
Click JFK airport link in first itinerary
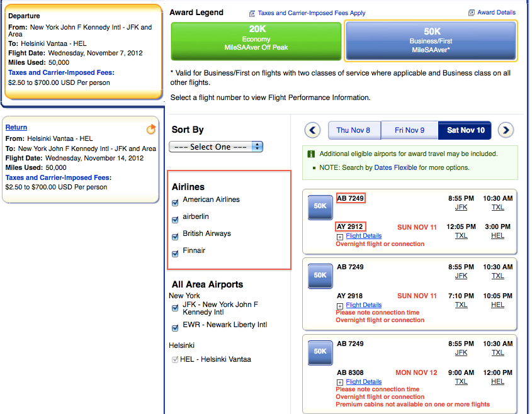tap(461, 207)
